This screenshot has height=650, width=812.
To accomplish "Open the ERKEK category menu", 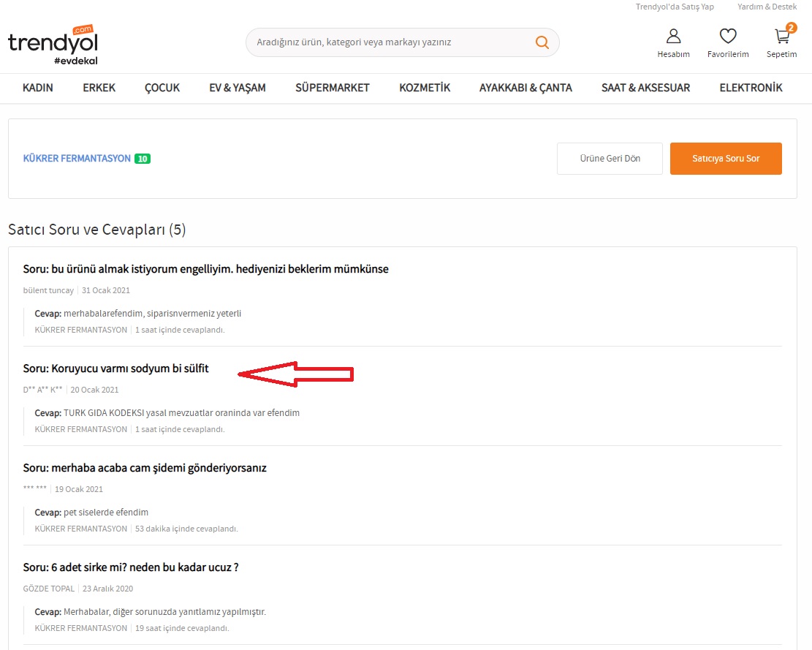I will (x=99, y=88).
